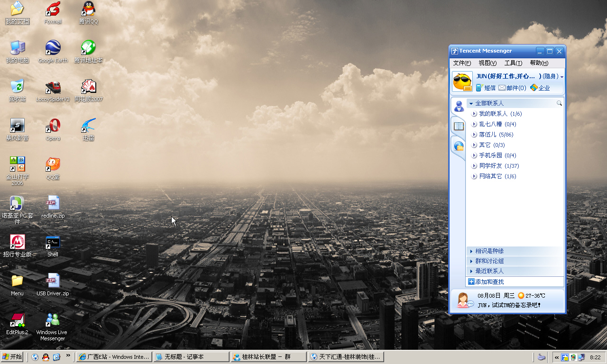Click the 添加和查找 button
Viewport: 607px width, 364px height.
(486, 282)
